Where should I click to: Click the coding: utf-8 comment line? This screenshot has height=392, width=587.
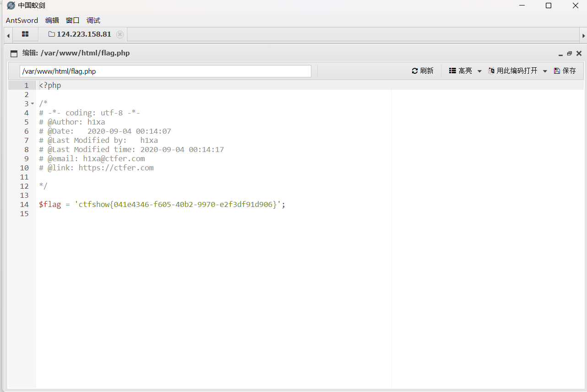(x=89, y=113)
